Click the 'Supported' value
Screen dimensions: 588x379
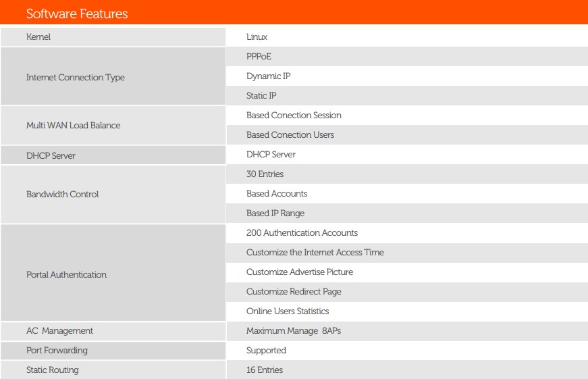point(266,351)
